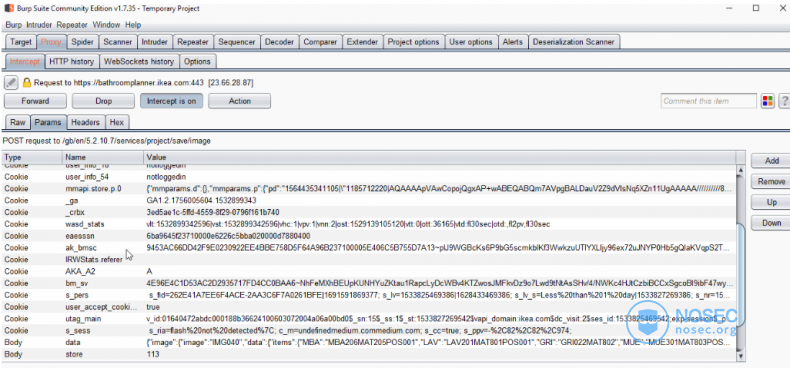
Task: Switch to the Target tab
Action: pyautogui.click(x=21, y=42)
